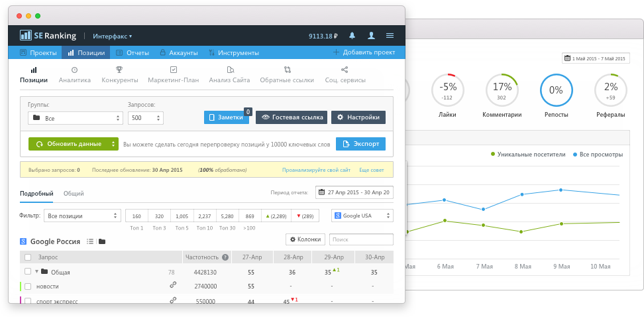The image size is (644, 317).
Task: Toggle the select-all checkbox beside Запрос
Action: click(28, 257)
